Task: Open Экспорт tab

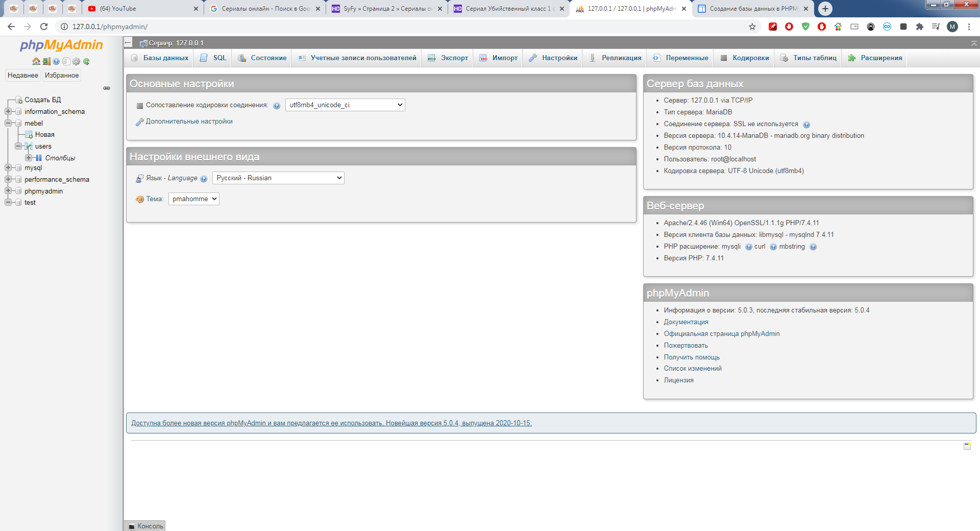Action: pyautogui.click(x=448, y=58)
